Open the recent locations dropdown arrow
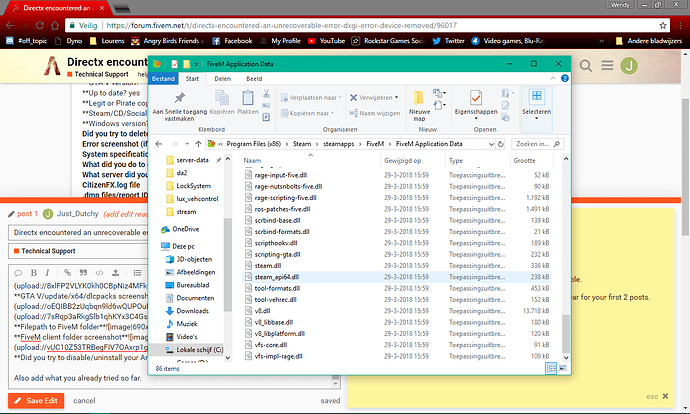 [187, 144]
